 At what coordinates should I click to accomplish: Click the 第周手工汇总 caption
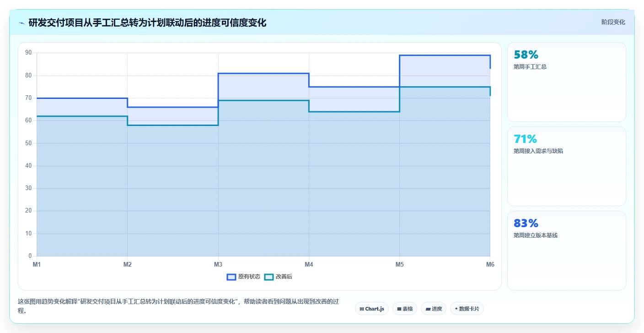(530, 66)
